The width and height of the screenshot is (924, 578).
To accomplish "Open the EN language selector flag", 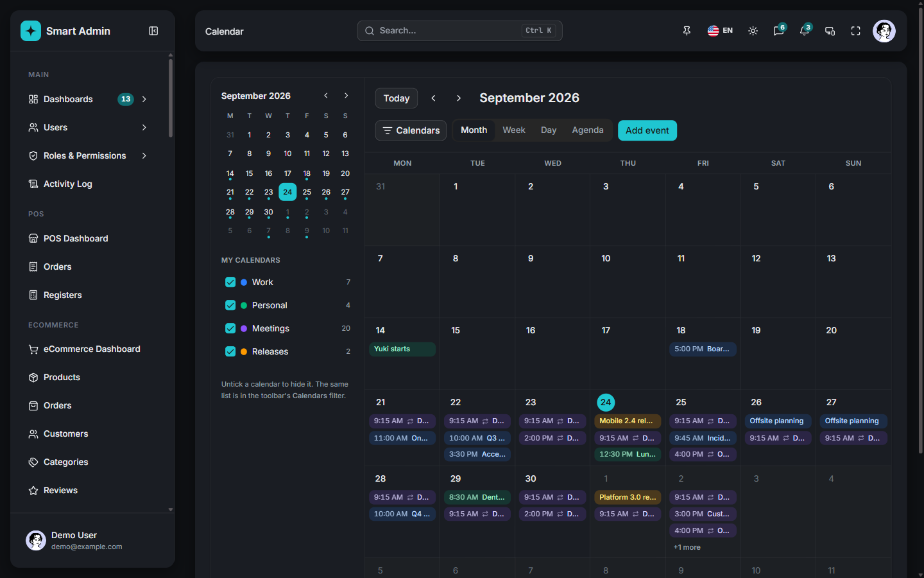I will pyautogui.click(x=720, y=31).
